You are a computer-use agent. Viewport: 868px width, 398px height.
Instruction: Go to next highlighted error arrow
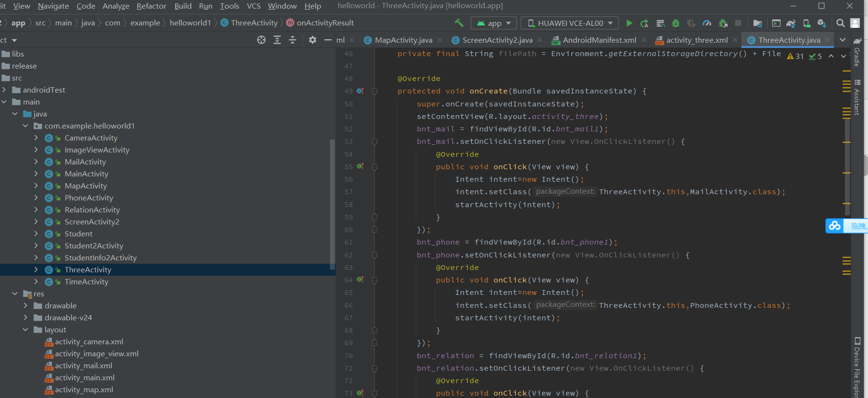point(844,56)
